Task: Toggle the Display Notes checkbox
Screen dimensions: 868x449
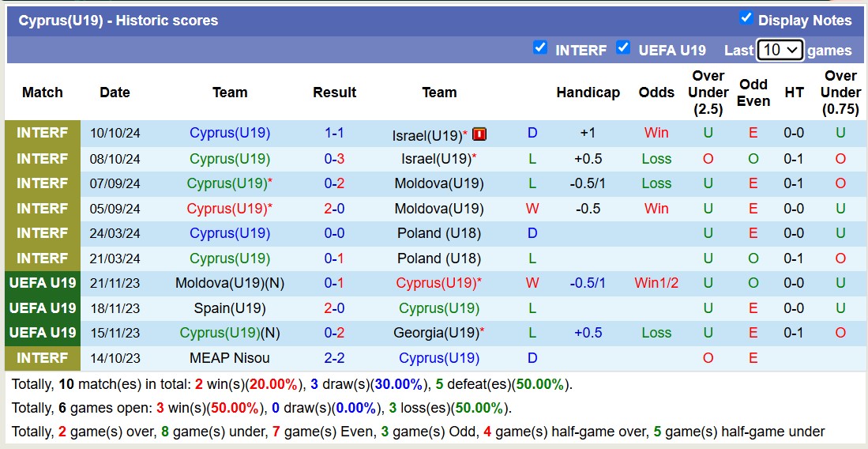Action: [x=746, y=18]
